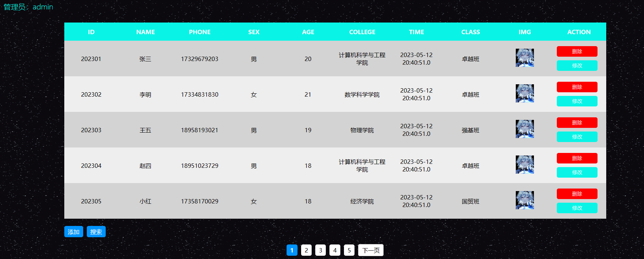Viewport: 644px width, 259px height.
Task: Click the name 张三
Action: pos(145,59)
